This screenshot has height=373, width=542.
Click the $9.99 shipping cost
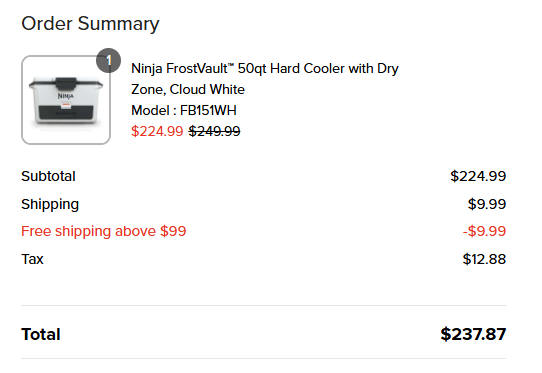pyautogui.click(x=487, y=204)
